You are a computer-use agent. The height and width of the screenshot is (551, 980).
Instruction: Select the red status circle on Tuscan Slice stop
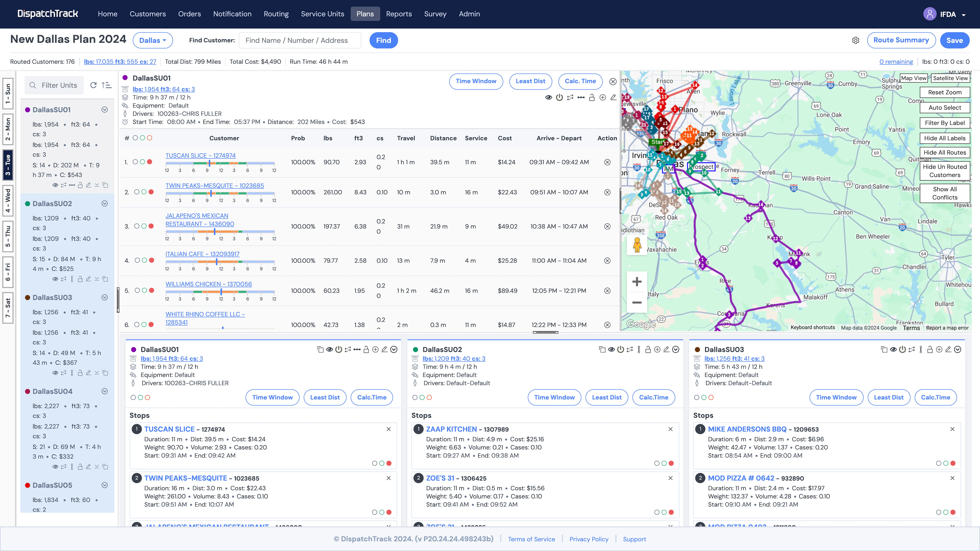(x=150, y=162)
